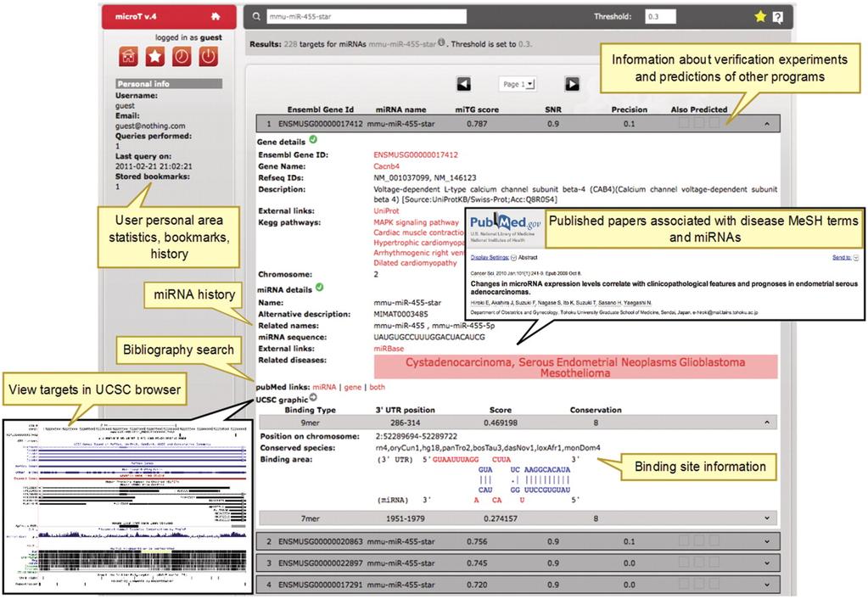868x599 pixels.
Task: Expand result row 4 ENSMUSG00000017291
Action: (x=767, y=585)
